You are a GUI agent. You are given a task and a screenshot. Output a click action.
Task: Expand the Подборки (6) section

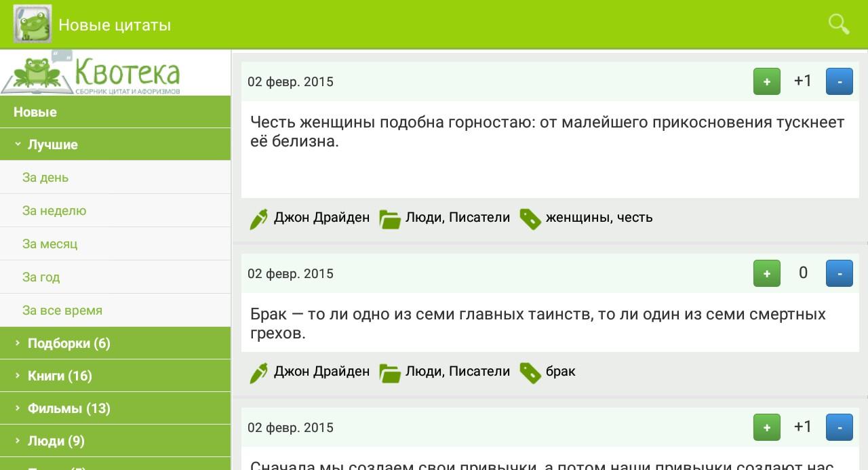tap(115, 343)
